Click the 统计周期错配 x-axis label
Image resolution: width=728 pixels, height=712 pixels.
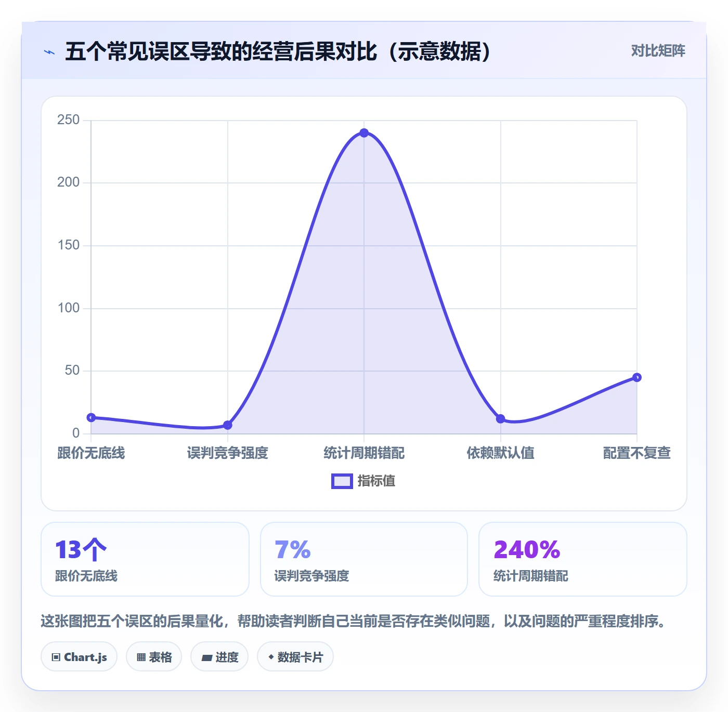[x=364, y=453]
